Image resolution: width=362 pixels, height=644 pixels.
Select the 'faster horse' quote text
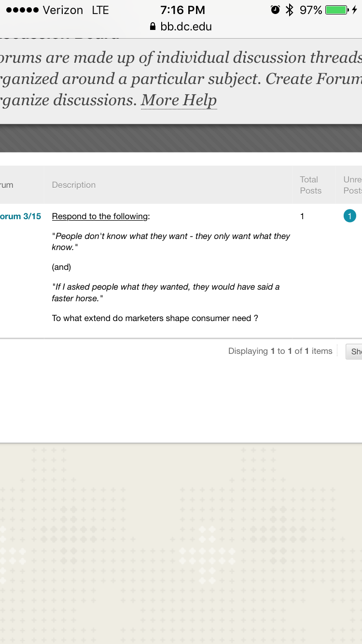[166, 293]
